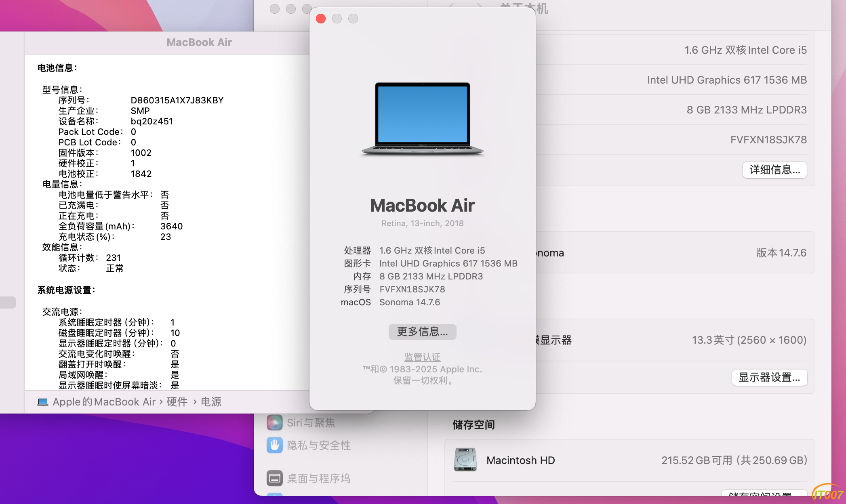
Task: Click the 翻盖打开时唤醒 row label
Action: click(x=92, y=364)
